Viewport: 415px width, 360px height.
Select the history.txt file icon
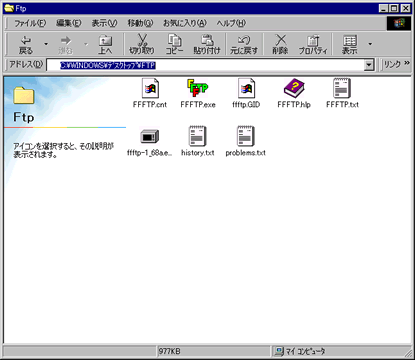(198, 136)
